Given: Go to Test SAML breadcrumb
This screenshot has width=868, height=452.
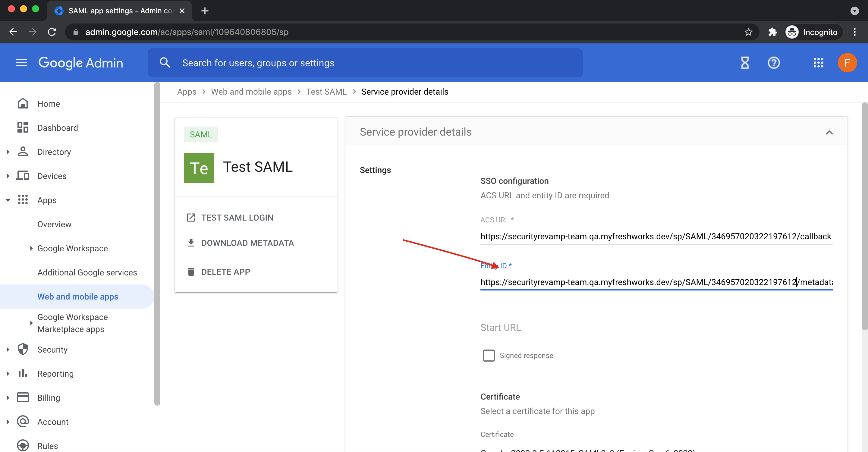Looking at the screenshot, I should pyautogui.click(x=326, y=92).
